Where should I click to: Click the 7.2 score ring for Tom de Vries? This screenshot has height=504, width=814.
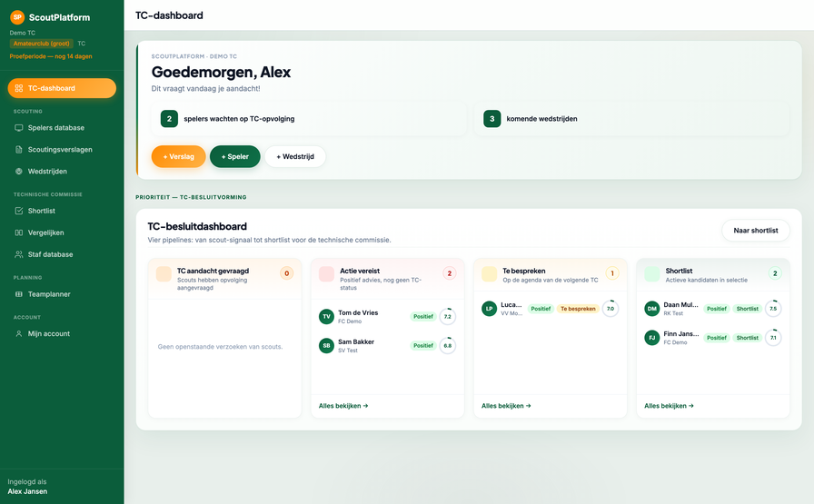[x=448, y=317]
